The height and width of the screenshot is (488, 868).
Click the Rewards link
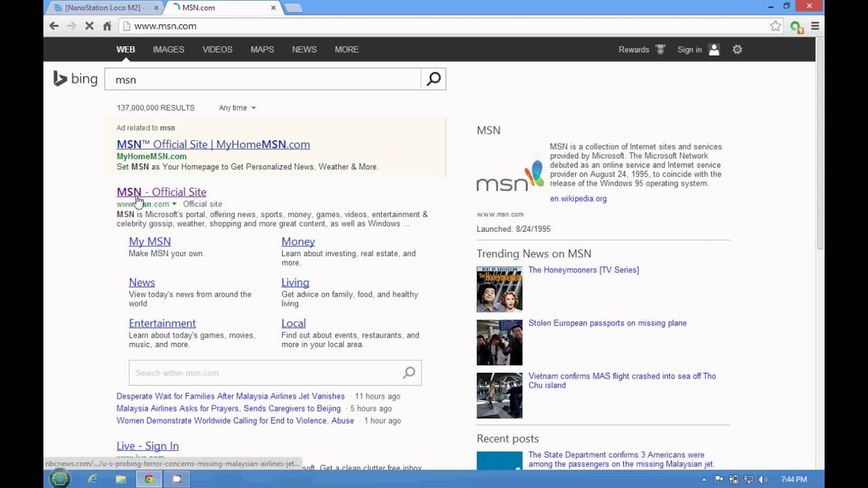634,49
